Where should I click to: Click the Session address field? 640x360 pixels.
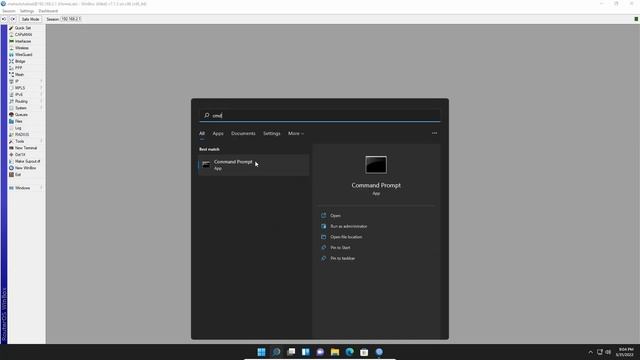point(71,19)
